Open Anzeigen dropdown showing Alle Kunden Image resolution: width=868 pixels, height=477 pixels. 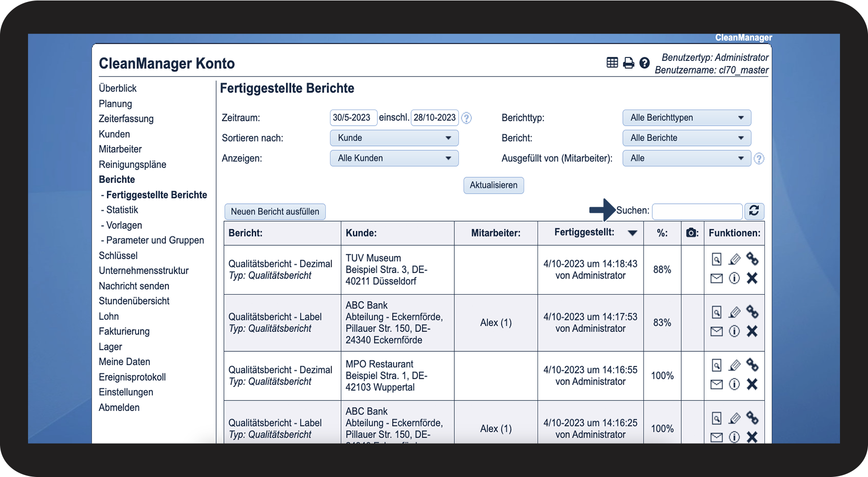394,158
